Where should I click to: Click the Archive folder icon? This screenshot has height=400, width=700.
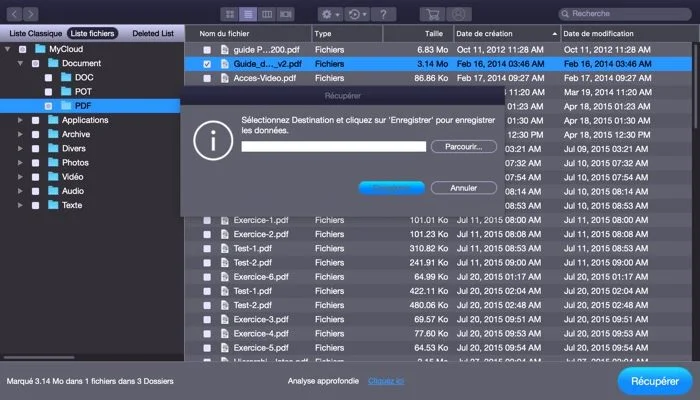tap(53, 134)
